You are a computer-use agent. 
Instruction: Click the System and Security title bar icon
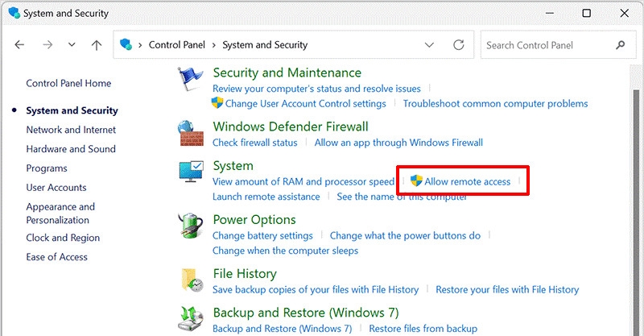(x=14, y=13)
